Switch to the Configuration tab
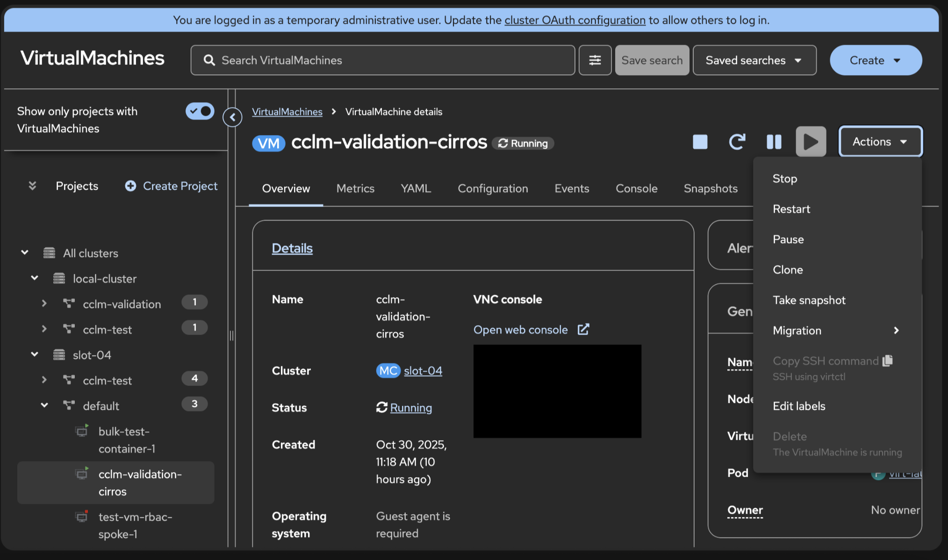948x560 pixels. pos(493,188)
